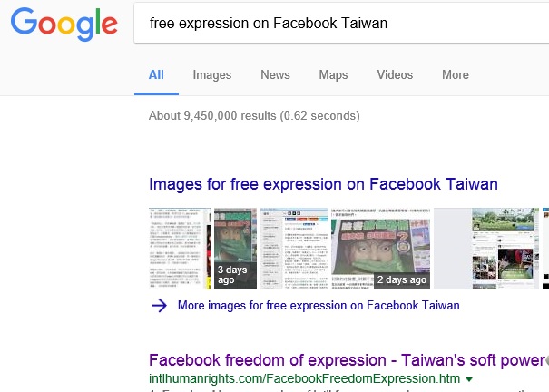This screenshot has width=549, height=392.
Task: Open the Facebook page screenshot thumbnail
Action: [486, 249]
